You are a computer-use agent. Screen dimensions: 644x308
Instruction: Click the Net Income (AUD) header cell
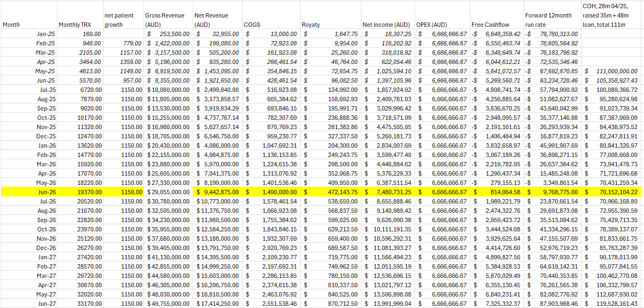coord(388,25)
